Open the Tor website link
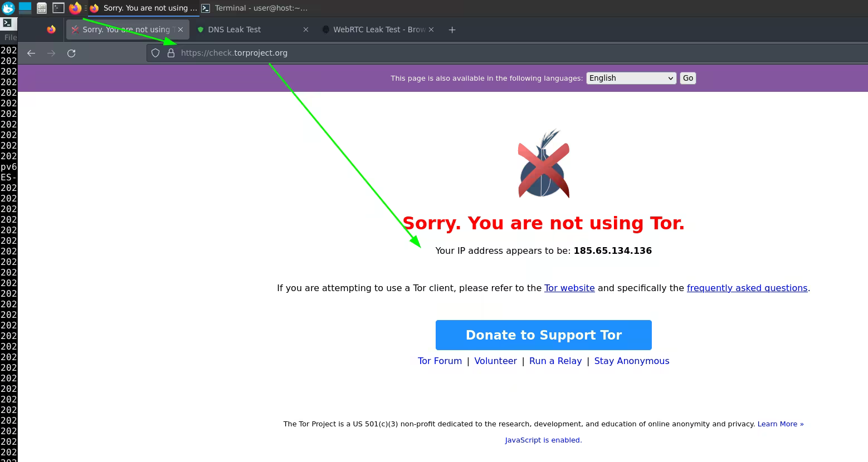This screenshot has height=462, width=868. point(569,288)
